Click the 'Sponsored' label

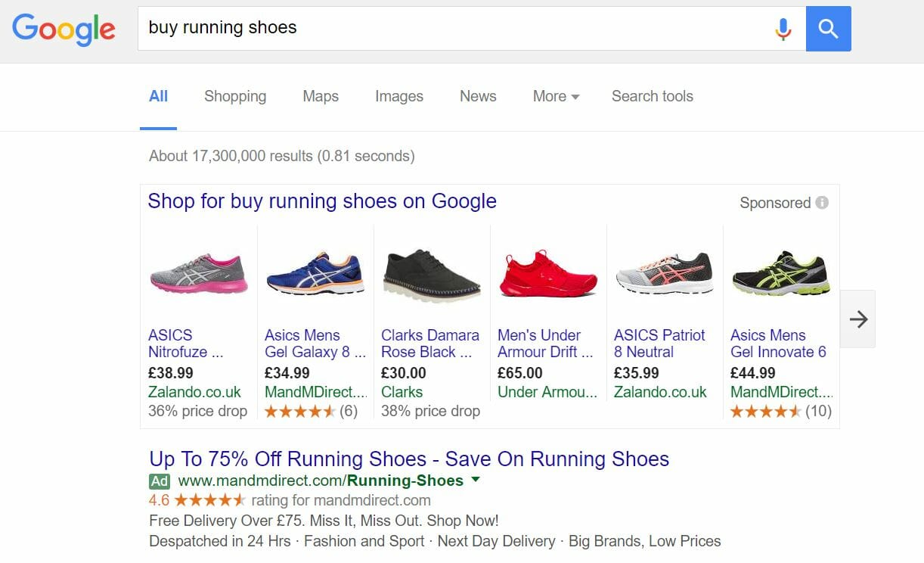(775, 203)
